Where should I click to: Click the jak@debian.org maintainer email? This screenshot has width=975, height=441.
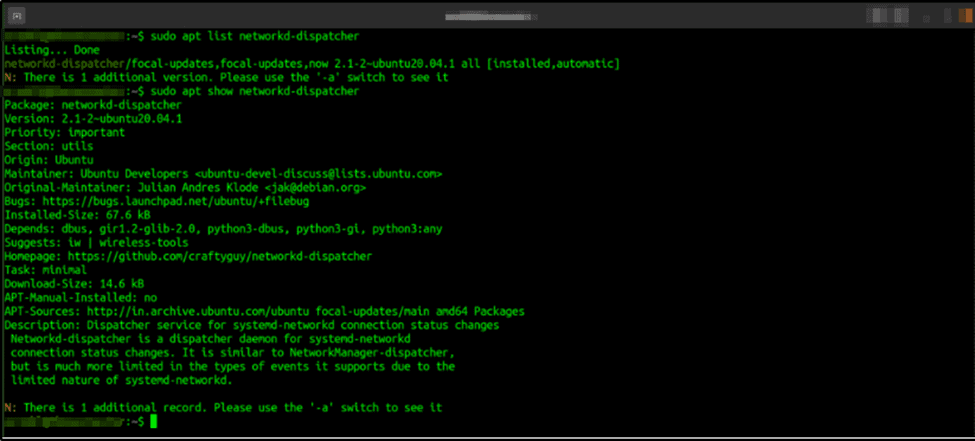click(x=315, y=187)
